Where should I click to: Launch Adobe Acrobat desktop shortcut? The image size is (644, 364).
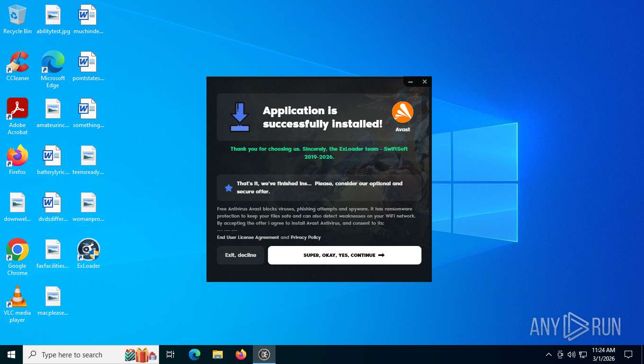point(18,117)
